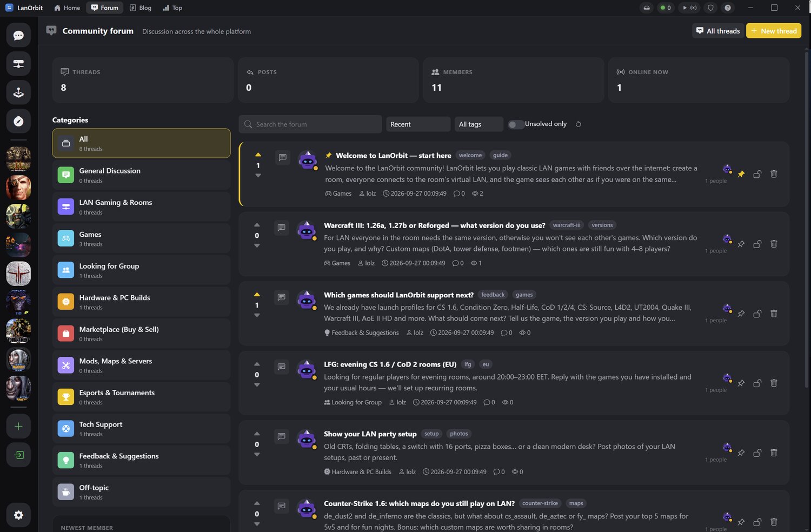The height and width of the screenshot is (532, 811).
Task: Open the All tags filter dropdown
Action: 479,124
